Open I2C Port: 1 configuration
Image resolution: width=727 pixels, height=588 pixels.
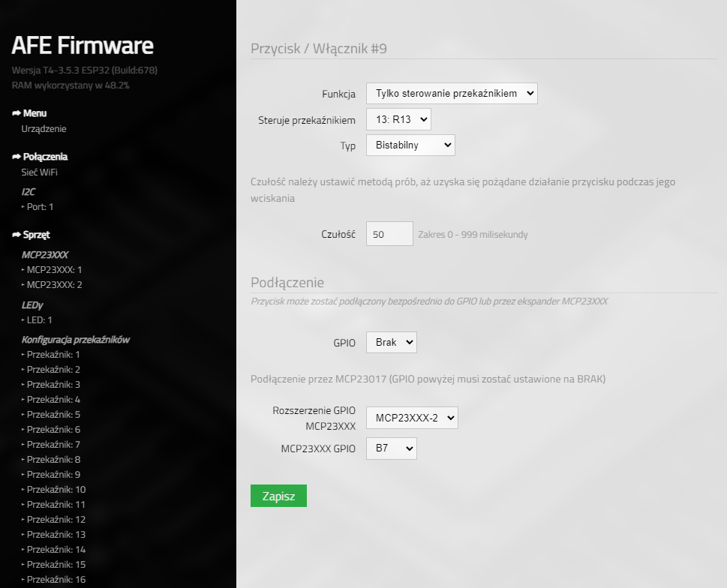[40, 207]
